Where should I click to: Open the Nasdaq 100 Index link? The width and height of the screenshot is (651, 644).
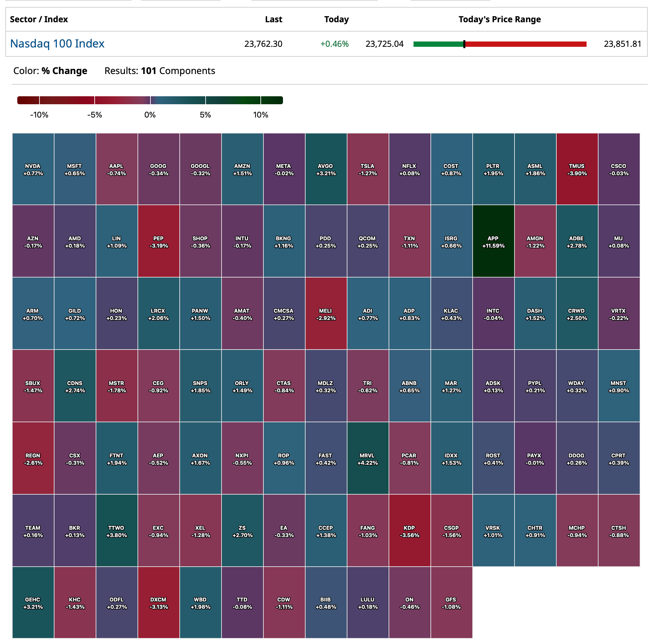point(57,44)
